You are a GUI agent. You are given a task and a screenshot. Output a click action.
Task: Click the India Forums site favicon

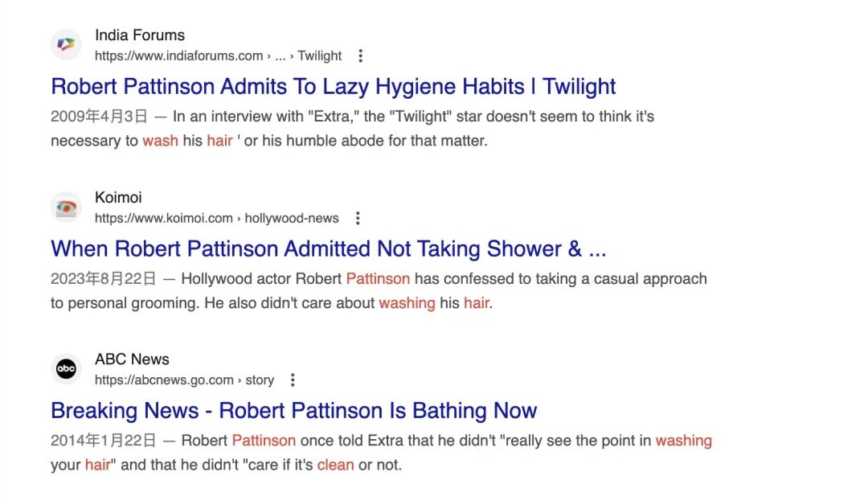66,45
